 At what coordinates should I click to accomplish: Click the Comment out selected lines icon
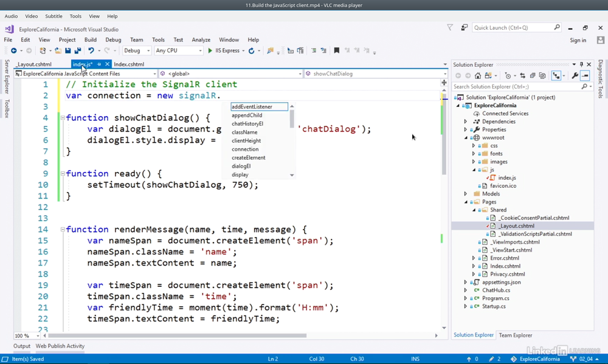coord(314,51)
